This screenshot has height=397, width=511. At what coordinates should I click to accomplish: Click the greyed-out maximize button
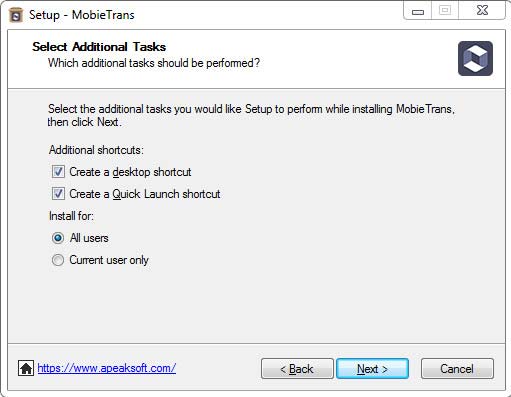tap(445, 11)
